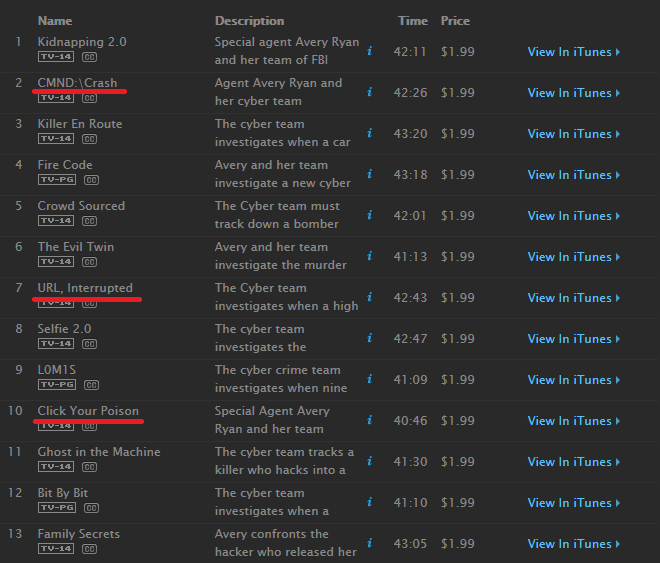Viewport: 660px width, 563px height.
Task: Sort episode list by Name column
Action: pyautogui.click(x=55, y=21)
